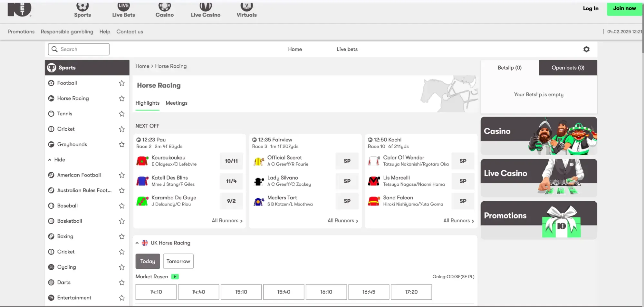Bet on Karamba De Guye at 9/2

coord(231,201)
